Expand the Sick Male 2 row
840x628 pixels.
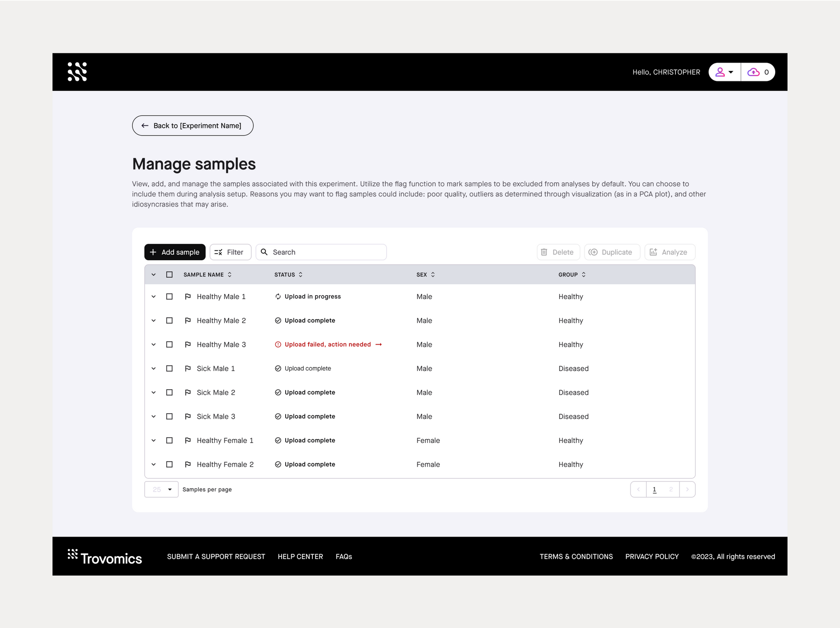[x=154, y=392]
